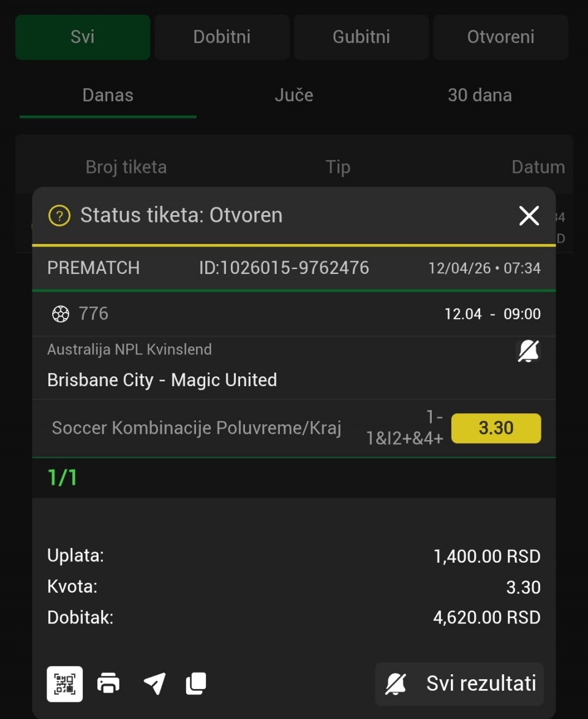Switch to Juče date range
The width and height of the screenshot is (588, 719).
click(x=294, y=96)
